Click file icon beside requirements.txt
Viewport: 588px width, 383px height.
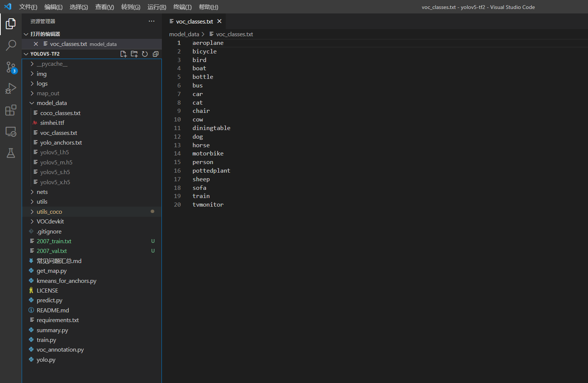(x=32, y=320)
